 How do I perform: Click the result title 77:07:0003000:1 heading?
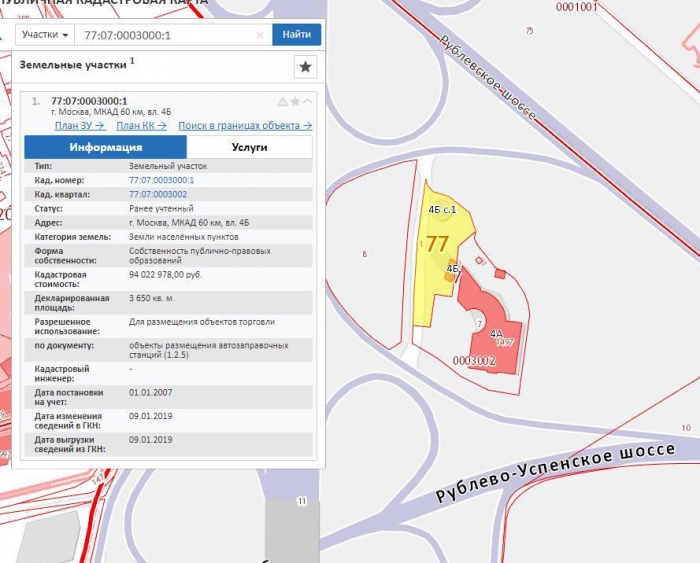(x=89, y=101)
